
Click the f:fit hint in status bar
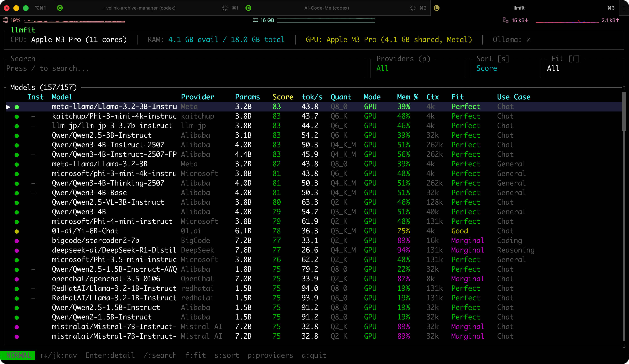click(196, 355)
